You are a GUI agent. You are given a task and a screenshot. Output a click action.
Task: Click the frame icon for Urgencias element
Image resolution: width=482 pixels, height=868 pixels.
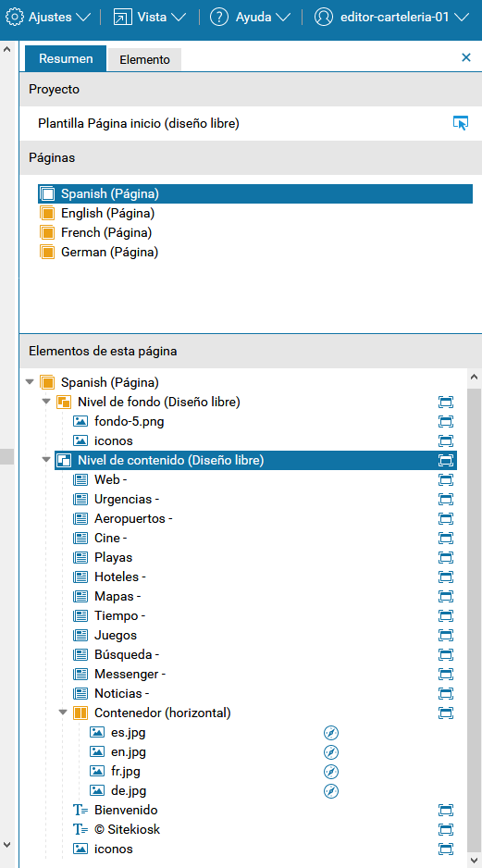click(446, 500)
